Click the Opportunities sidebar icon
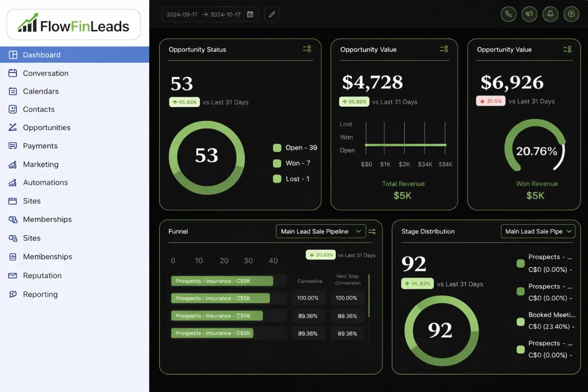 (x=13, y=127)
